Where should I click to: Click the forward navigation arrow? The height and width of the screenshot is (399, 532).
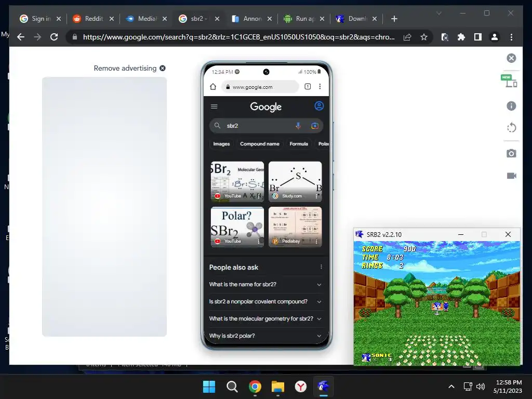point(37,37)
